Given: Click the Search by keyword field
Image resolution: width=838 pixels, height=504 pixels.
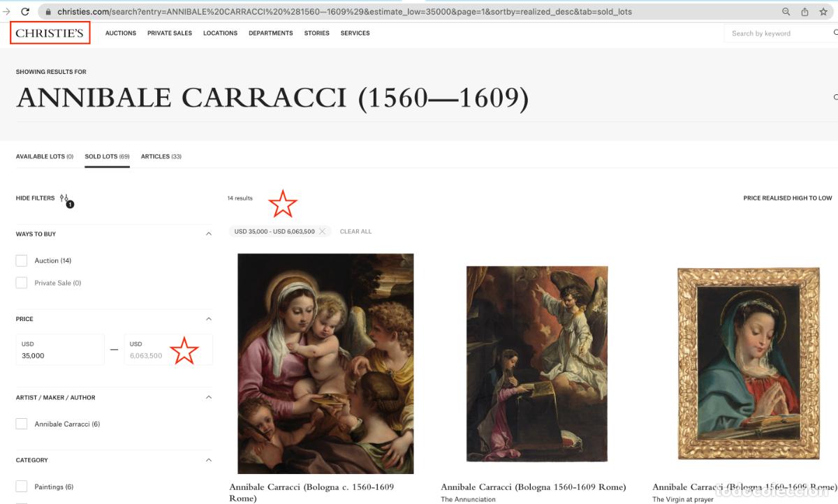Looking at the screenshot, I should pyautogui.click(x=779, y=33).
